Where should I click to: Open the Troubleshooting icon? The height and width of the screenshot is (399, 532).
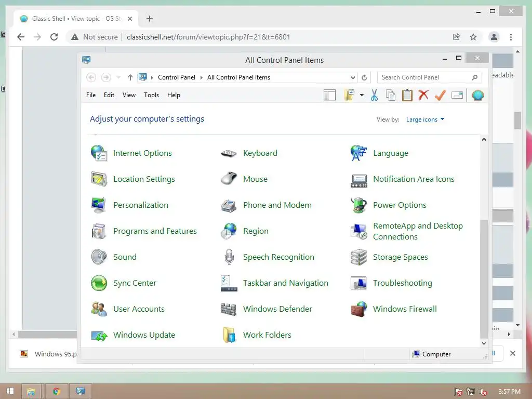tap(358, 283)
